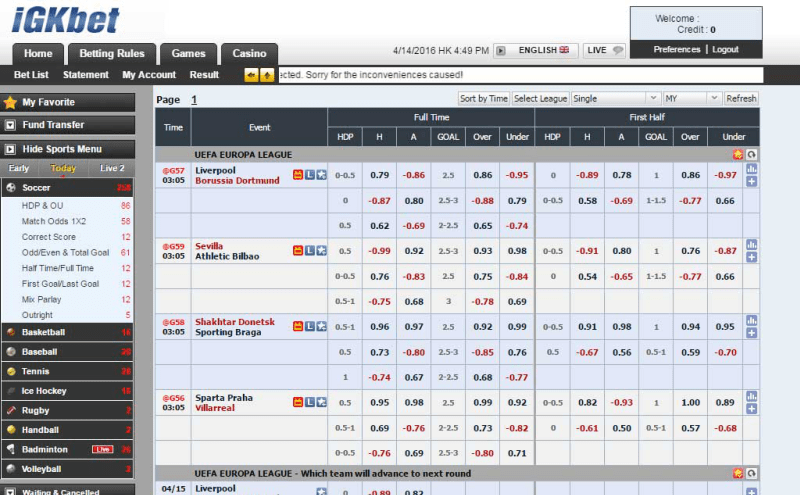Select Basketball in sports menu
The height and width of the screenshot is (495, 800).
(67, 332)
